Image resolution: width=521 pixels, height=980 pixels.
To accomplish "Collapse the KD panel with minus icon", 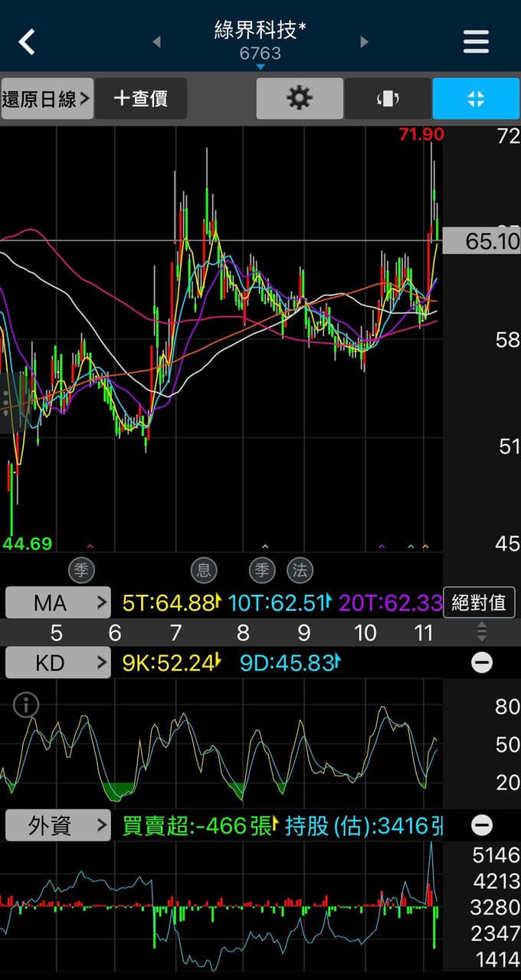I will click(482, 663).
